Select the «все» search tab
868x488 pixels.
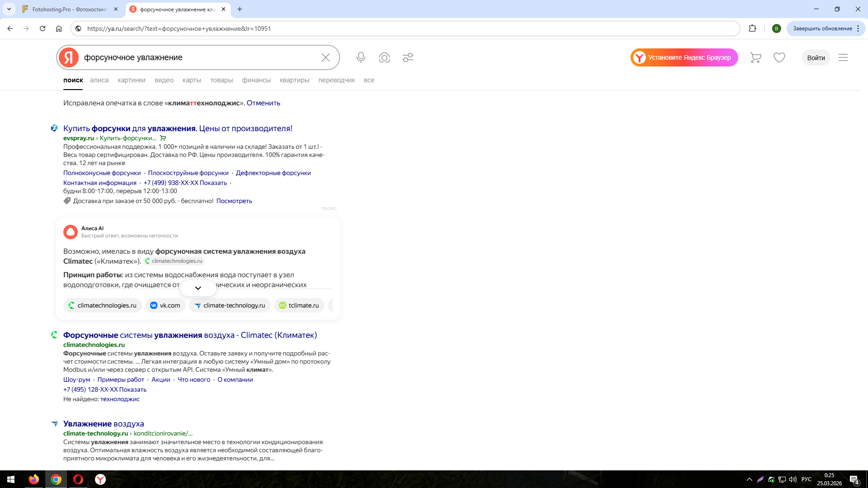click(369, 80)
